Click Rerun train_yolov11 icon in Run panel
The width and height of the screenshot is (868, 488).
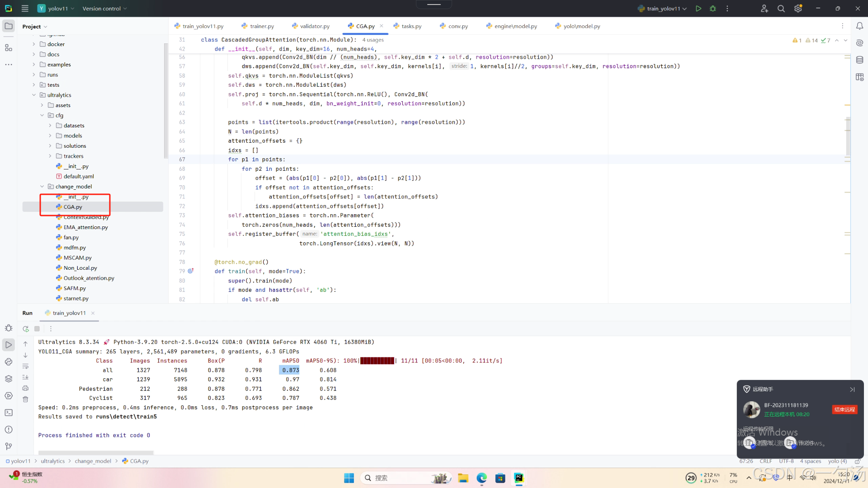pyautogui.click(x=26, y=329)
